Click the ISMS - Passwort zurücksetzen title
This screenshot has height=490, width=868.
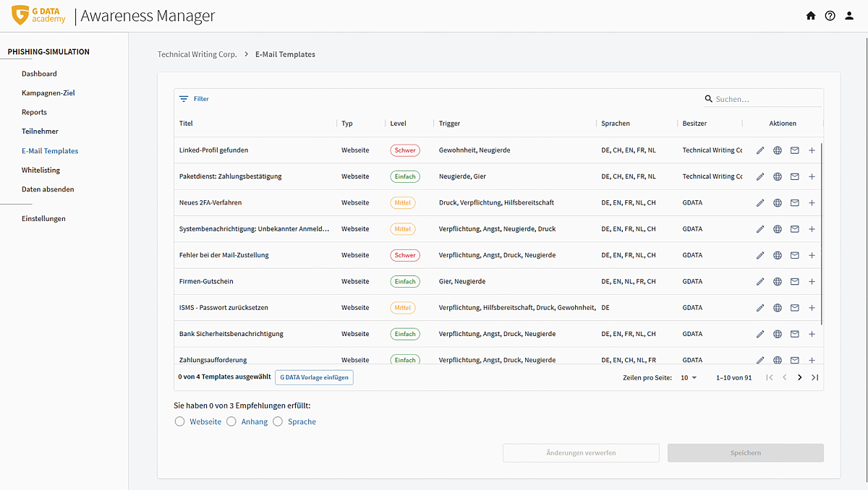tap(224, 308)
